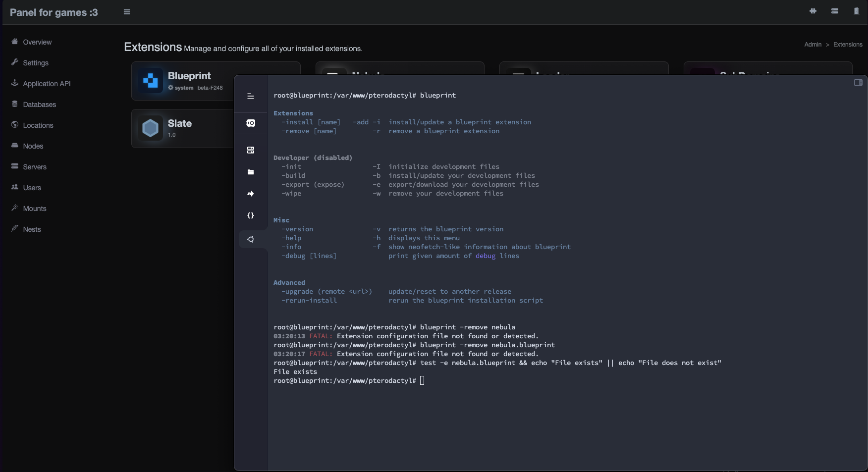The width and height of the screenshot is (868, 472).
Task: Click the 'Developer (disabled)' heading
Action: click(x=313, y=157)
